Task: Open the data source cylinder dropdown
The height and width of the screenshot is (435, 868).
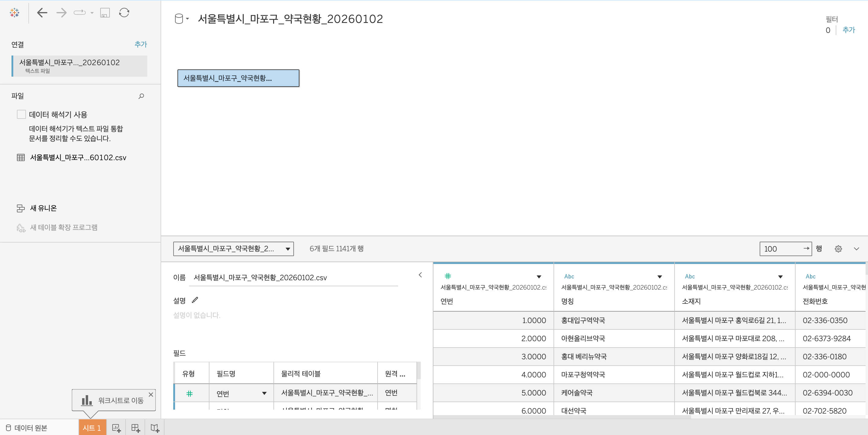Action: (x=182, y=19)
